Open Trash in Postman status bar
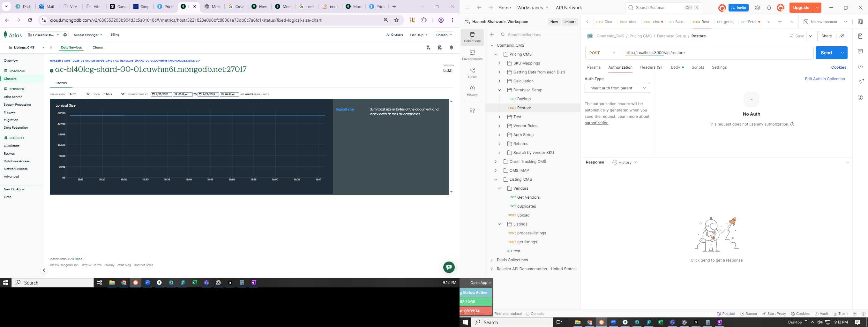 click(840, 314)
